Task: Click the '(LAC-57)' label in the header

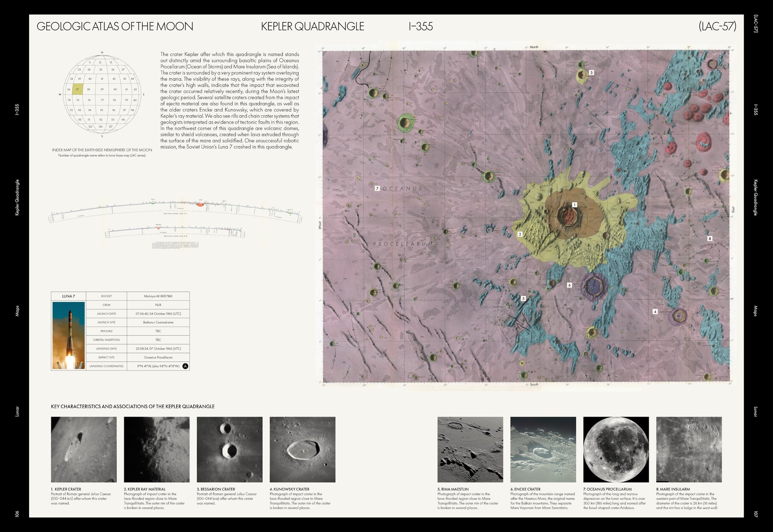Action: click(x=717, y=26)
